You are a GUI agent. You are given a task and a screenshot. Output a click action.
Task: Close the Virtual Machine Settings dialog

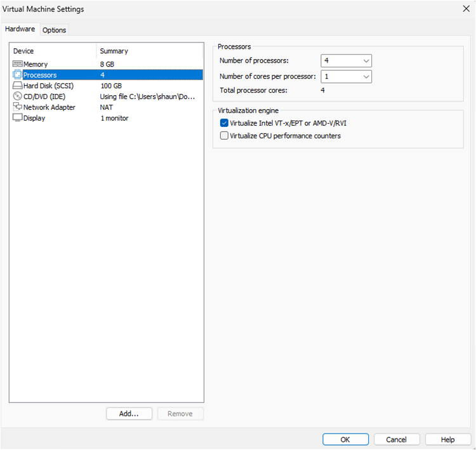click(x=466, y=9)
